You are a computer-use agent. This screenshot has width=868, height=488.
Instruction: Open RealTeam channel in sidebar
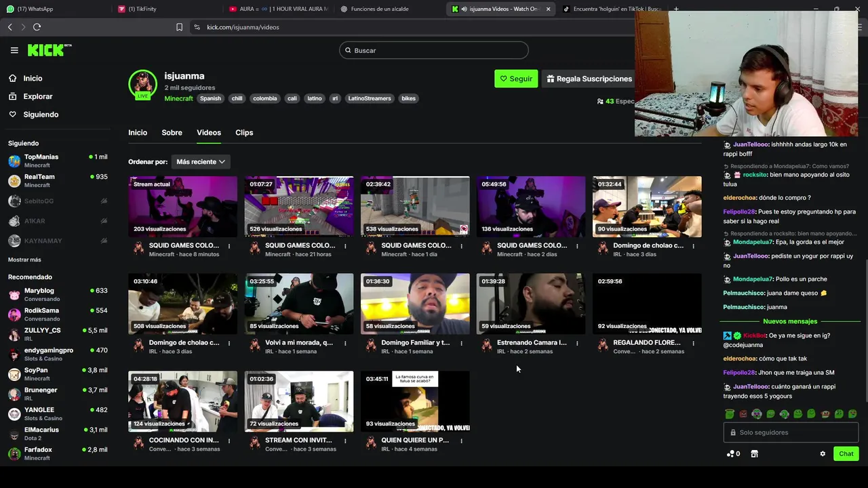(x=58, y=180)
